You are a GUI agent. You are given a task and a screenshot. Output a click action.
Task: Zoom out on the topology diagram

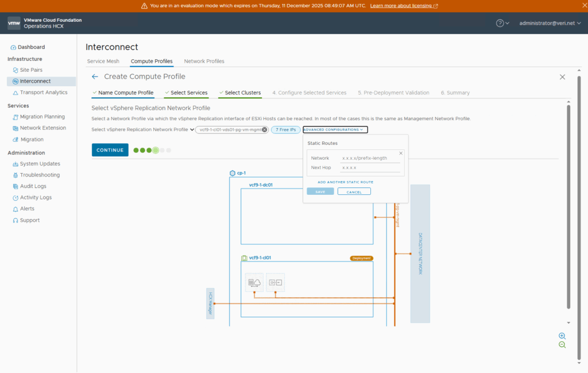tap(562, 345)
